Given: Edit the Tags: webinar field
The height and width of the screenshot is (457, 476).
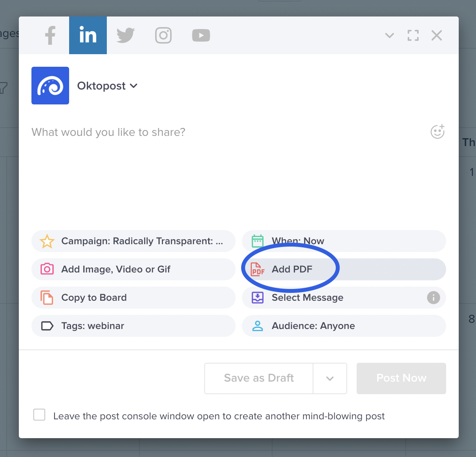Looking at the screenshot, I should 134,326.
